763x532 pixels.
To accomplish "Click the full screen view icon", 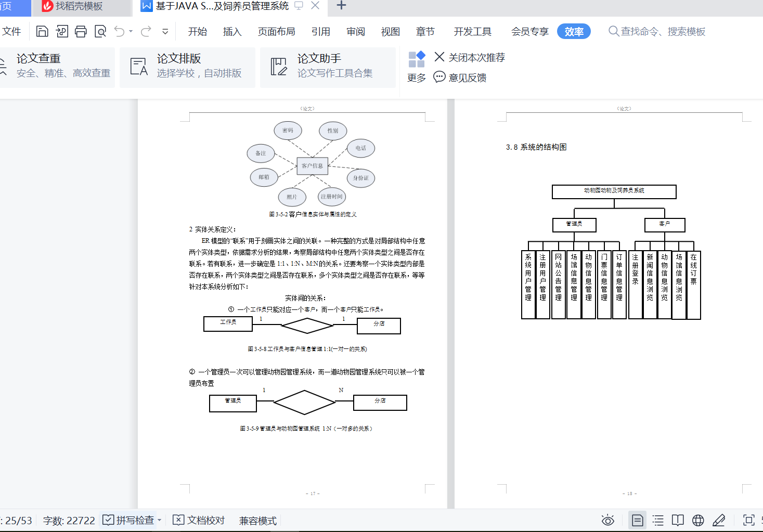I will 748,520.
